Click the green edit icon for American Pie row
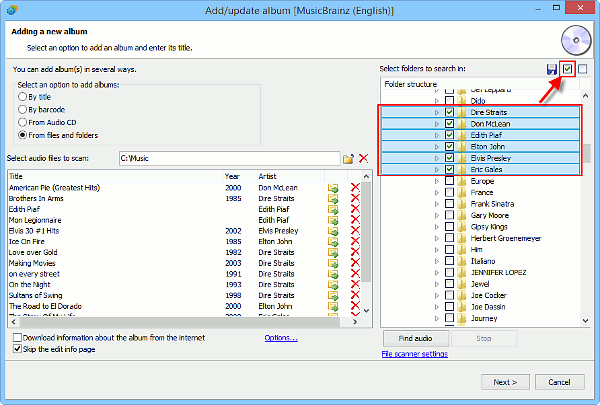The image size is (600, 405). point(333,188)
